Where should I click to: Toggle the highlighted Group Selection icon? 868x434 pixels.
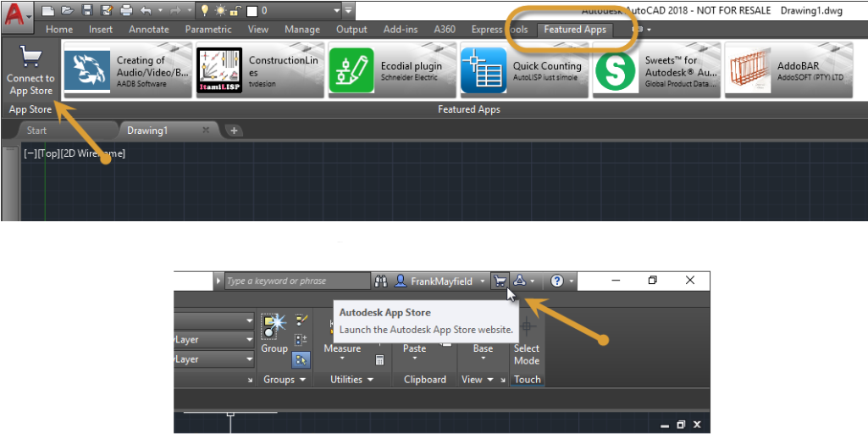(x=301, y=359)
